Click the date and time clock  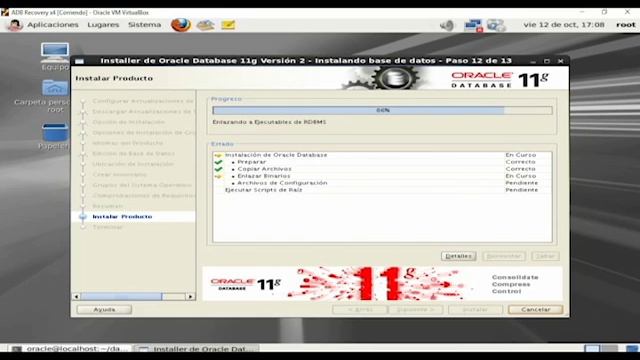(564, 25)
